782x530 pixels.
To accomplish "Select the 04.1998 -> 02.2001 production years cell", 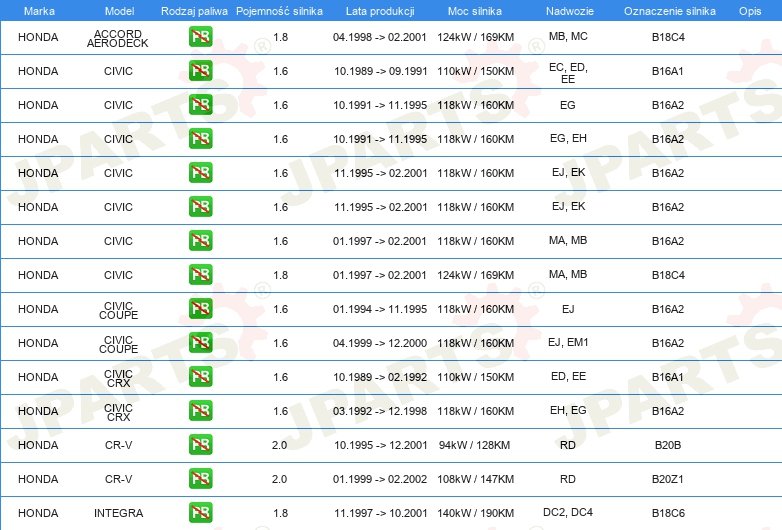I will (x=380, y=37).
